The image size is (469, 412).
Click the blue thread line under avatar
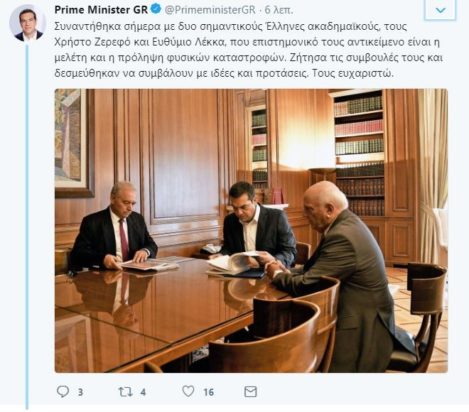tap(27, 227)
